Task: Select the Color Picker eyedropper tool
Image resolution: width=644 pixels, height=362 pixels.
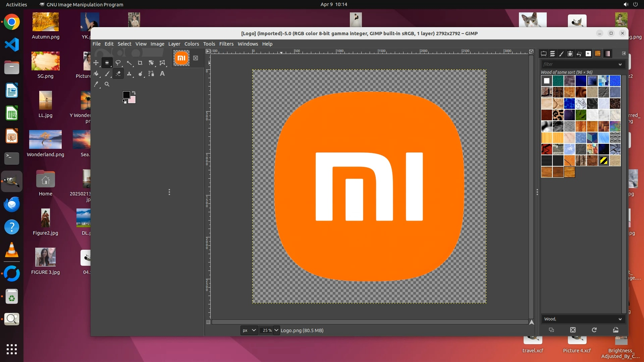Action: [96, 84]
